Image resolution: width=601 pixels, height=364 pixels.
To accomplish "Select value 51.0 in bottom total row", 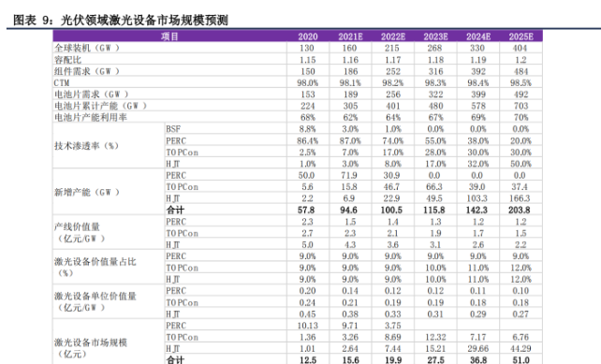I will (x=520, y=359).
